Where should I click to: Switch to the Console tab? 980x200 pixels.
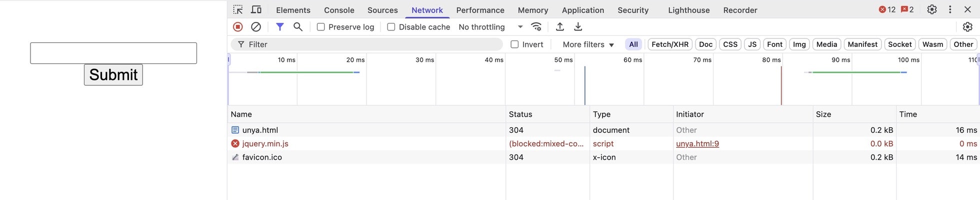[x=339, y=10]
